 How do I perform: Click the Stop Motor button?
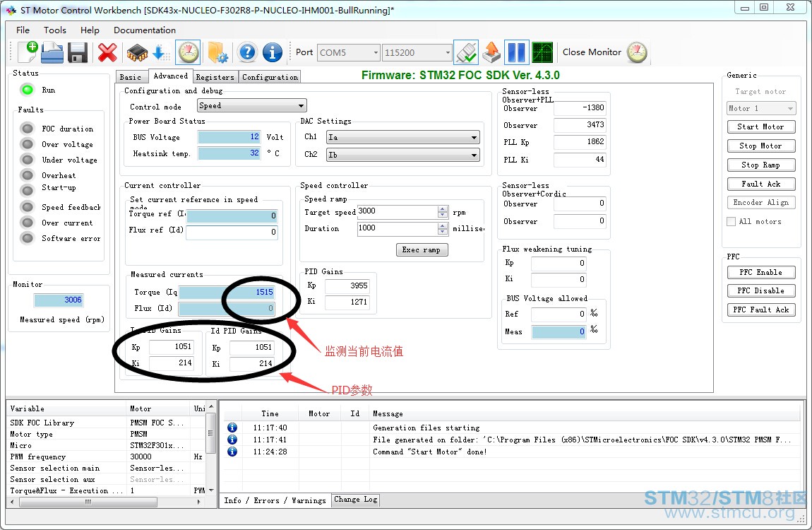[760, 146]
